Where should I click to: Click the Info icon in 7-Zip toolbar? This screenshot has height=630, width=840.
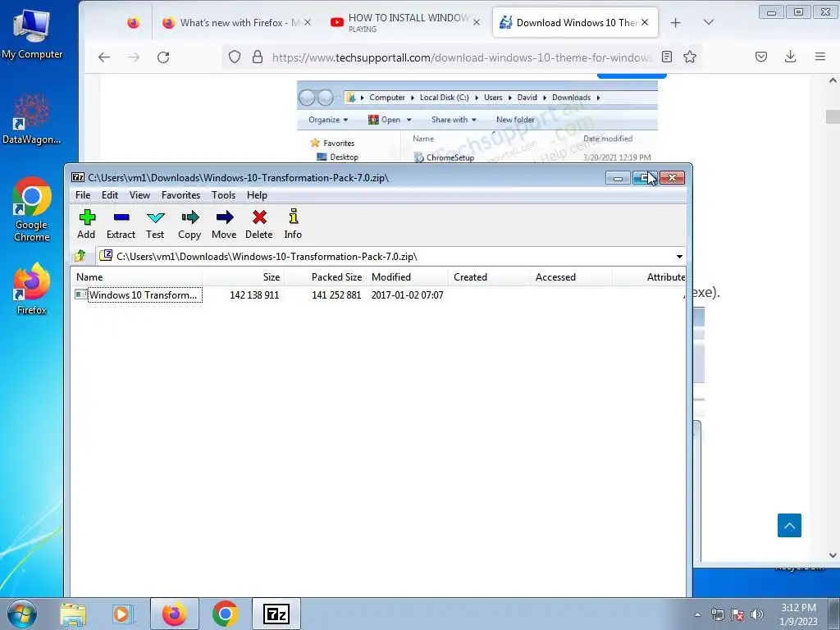pos(293,224)
